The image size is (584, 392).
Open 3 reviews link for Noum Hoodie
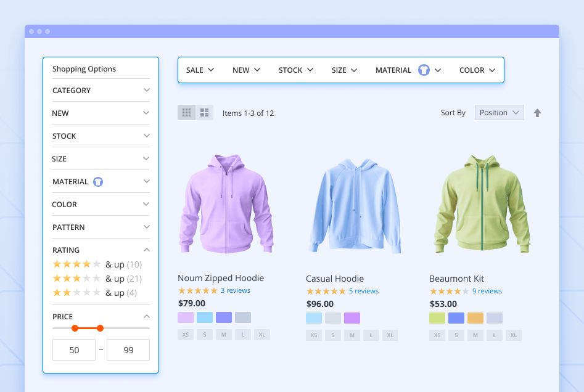[x=236, y=290]
